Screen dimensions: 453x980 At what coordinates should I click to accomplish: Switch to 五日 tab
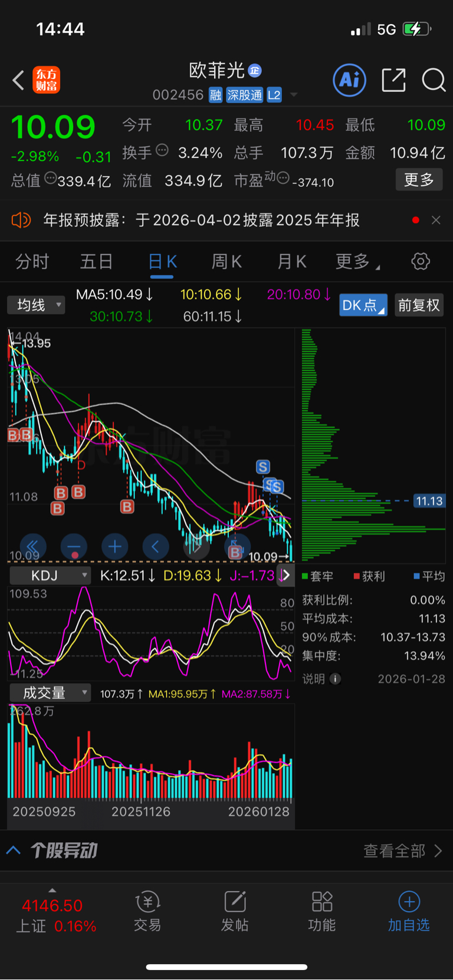click(x=96, y=262)
